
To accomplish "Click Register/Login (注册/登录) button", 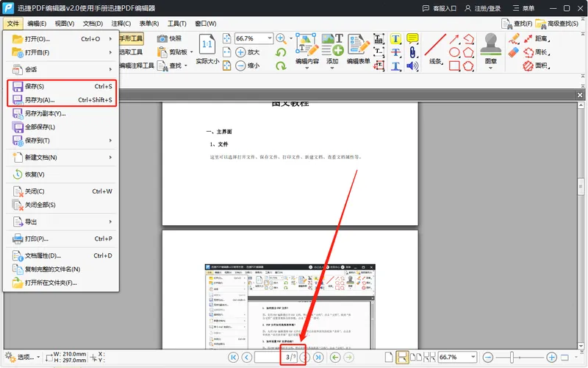I will click(483, 8).
